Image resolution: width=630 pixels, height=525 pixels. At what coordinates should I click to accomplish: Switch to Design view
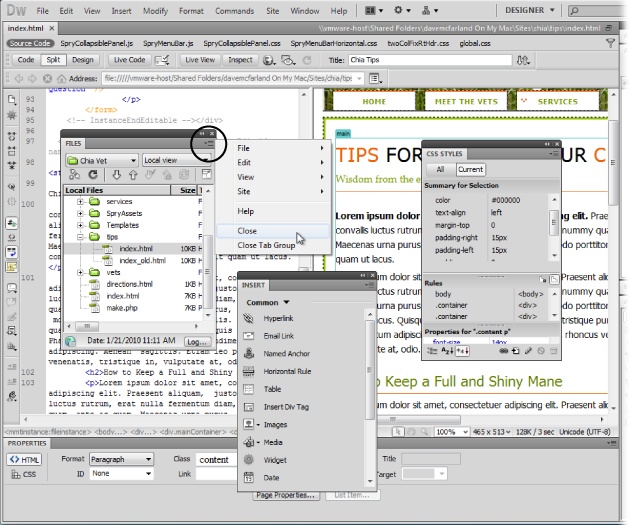83,60
